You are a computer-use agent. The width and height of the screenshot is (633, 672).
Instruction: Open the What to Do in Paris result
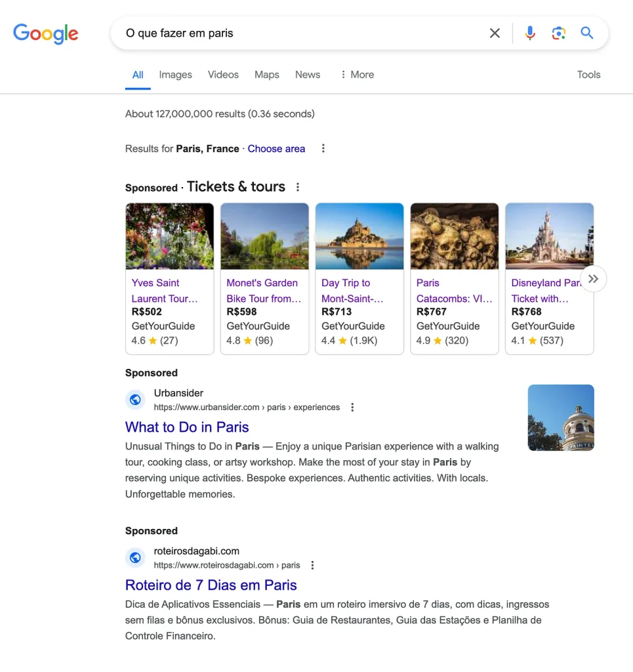tap(187, 427)
